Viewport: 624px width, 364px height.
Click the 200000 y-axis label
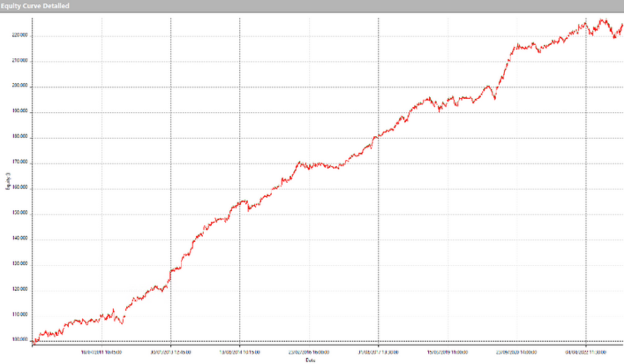(20, 86)
